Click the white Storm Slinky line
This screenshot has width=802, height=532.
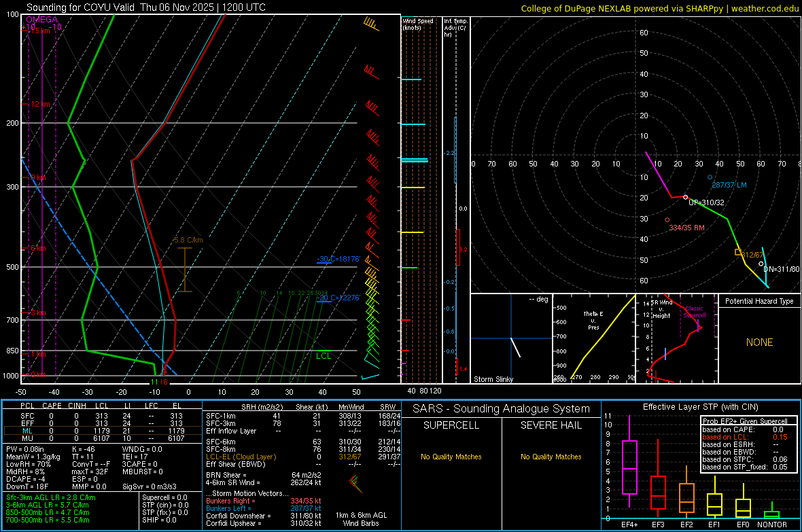click(516, 347)
